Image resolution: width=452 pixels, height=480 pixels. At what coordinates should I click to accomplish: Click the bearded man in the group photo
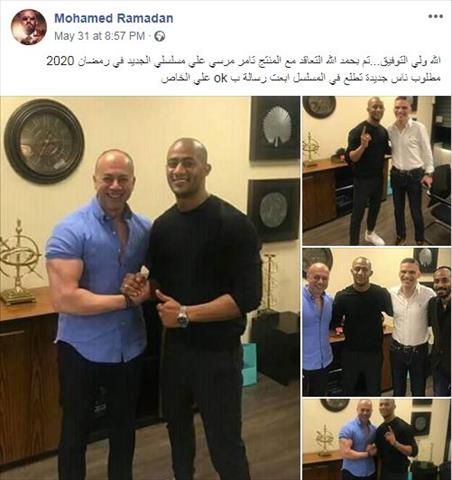point(441,330)
